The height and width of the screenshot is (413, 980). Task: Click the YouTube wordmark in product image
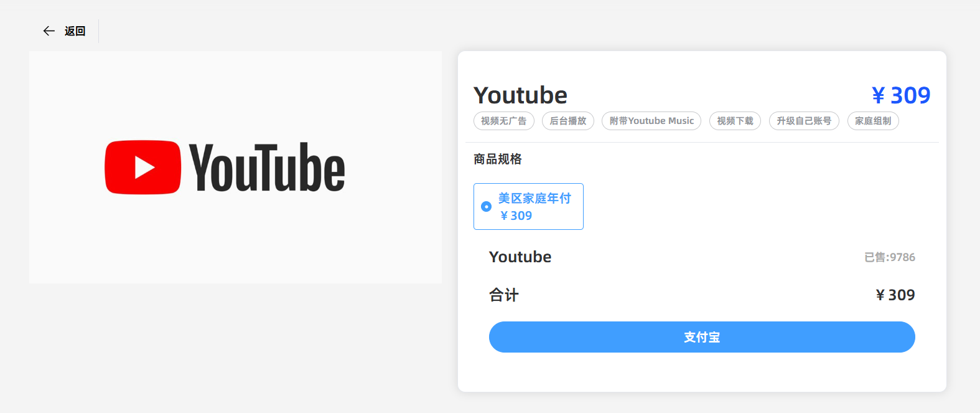tap(266, 168)
